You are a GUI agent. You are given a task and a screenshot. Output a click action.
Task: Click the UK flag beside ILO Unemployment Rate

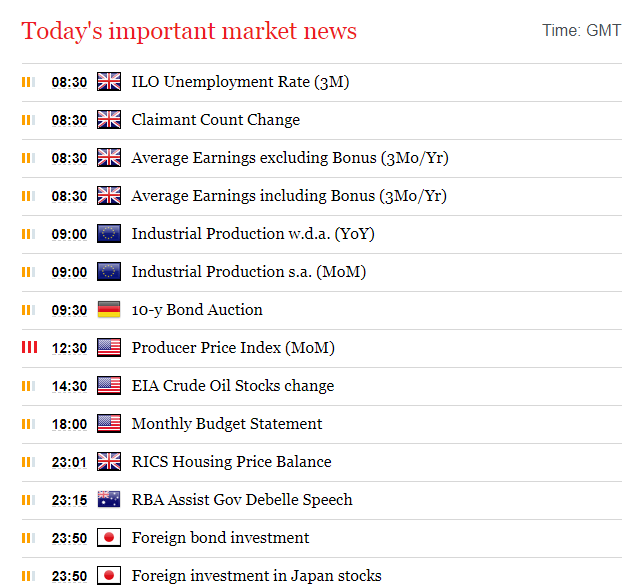109,82
